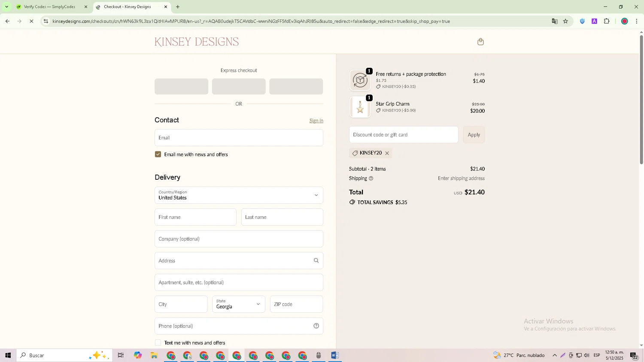Click the Sign in link
This screenshot has height=362, width=644.
pos(316,121)
